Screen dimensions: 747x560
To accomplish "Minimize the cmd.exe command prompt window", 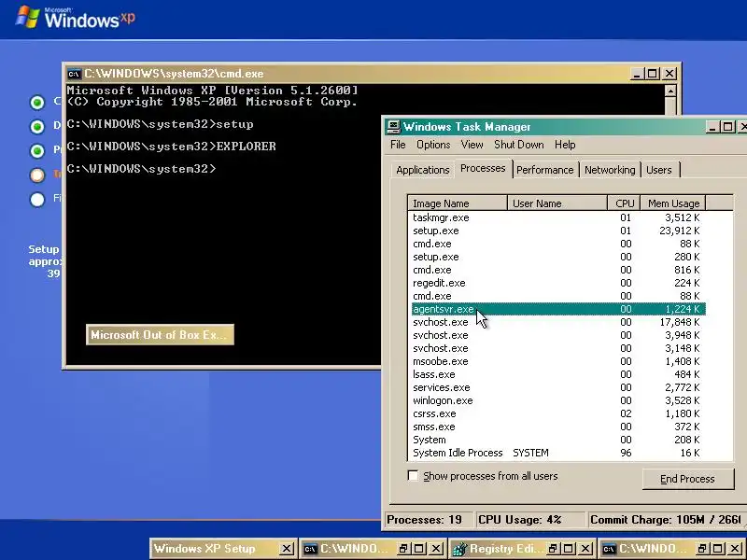I will point(637,74).
